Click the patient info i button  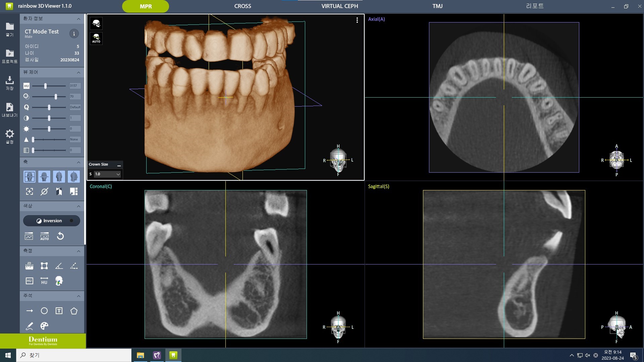tap(74, 34)
